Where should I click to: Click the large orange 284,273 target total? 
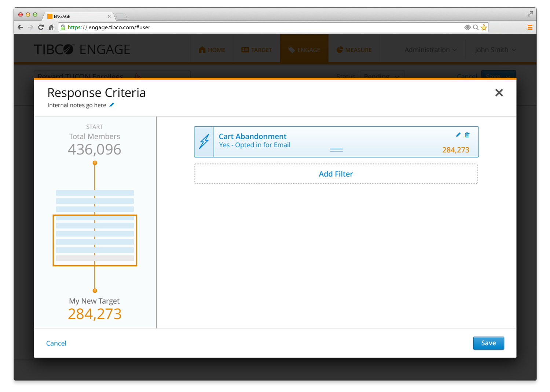[x=95, y=314]
